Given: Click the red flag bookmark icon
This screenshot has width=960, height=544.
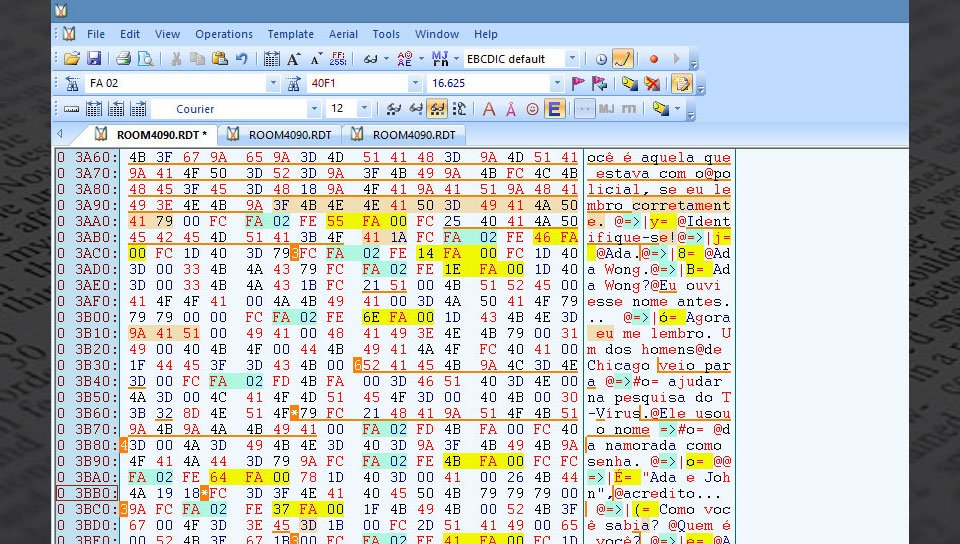Looking at the screenshot, I should point(578,84).
